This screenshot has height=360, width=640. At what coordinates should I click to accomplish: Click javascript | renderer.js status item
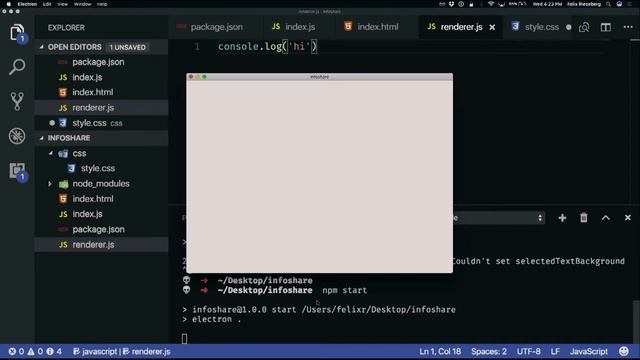tap(122, 351)
